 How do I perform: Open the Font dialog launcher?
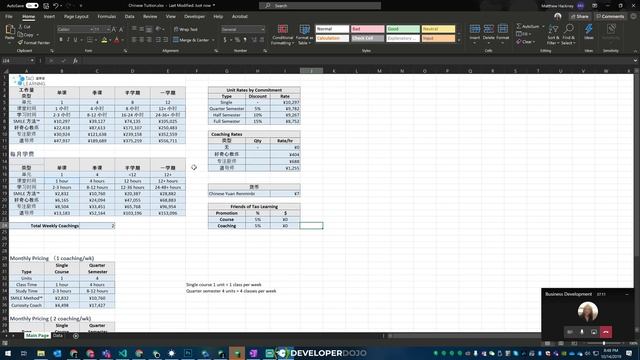[125, 51]
